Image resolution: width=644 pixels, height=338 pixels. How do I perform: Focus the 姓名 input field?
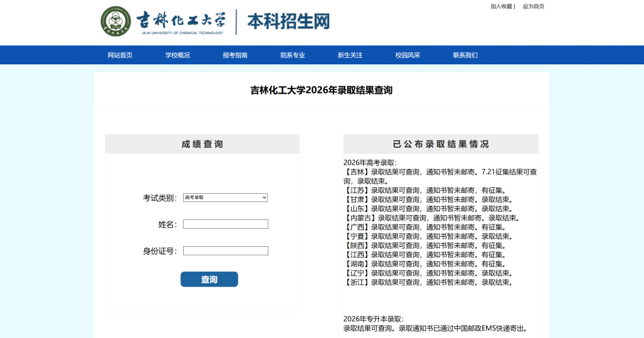pos(225,224)
